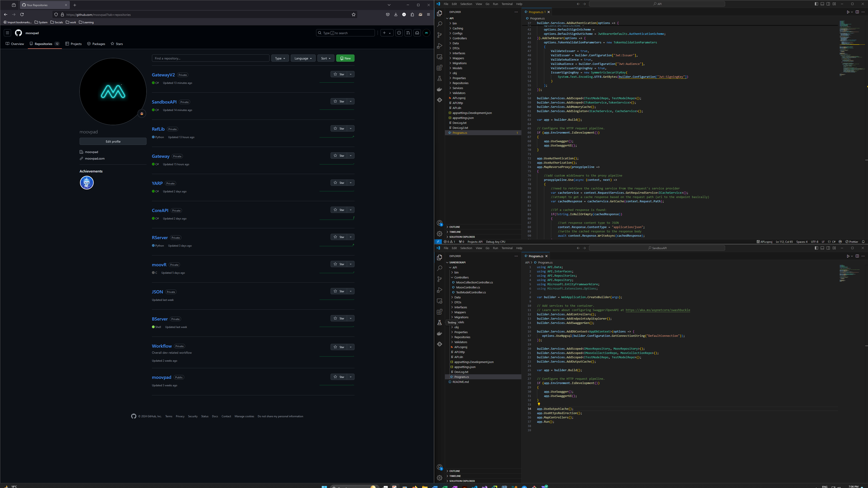This screenshot has height=488, width=868.
Task: Open Run and Debug in top VS Code window
Action: coord(439,46)
